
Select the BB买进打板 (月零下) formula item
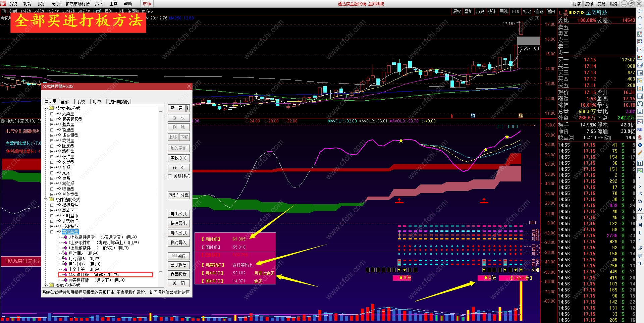(97, 280)
